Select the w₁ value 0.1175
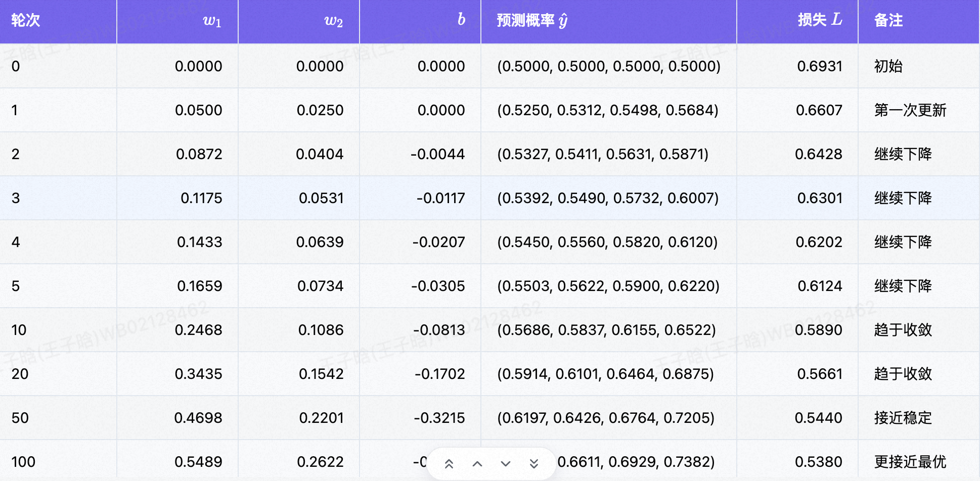 tap(201, 198)
